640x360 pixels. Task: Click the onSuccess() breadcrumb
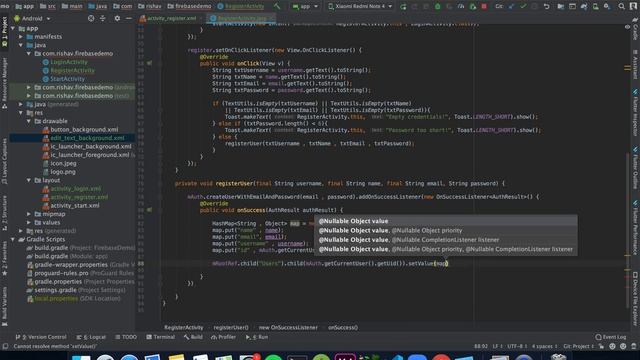pyautogui.click(x=343, y=327)
